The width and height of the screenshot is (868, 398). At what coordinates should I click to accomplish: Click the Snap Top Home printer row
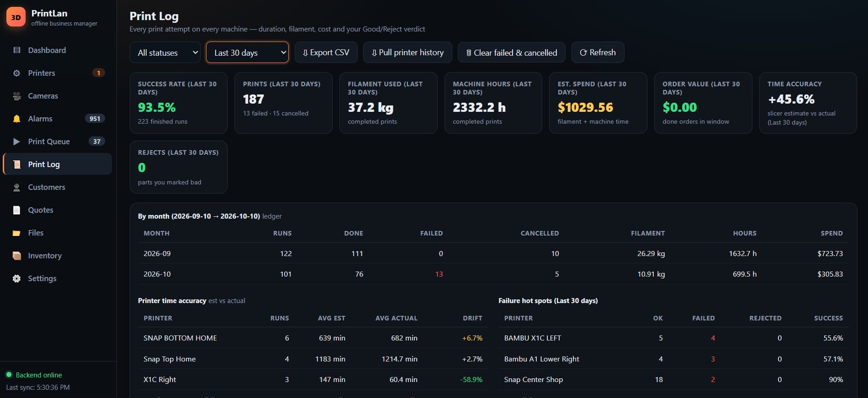click(x=313, y=359)
